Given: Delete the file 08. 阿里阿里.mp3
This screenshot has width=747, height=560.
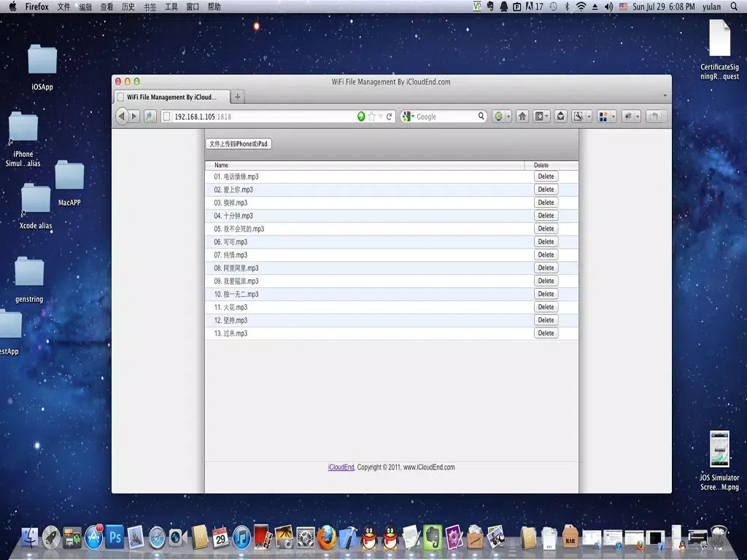Looking at the screenshot, I should [x=546, y=268].
